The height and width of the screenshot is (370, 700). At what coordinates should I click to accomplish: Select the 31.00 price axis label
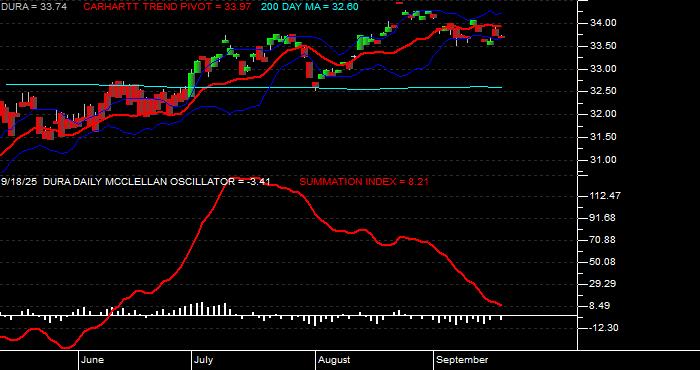point(604,160)
